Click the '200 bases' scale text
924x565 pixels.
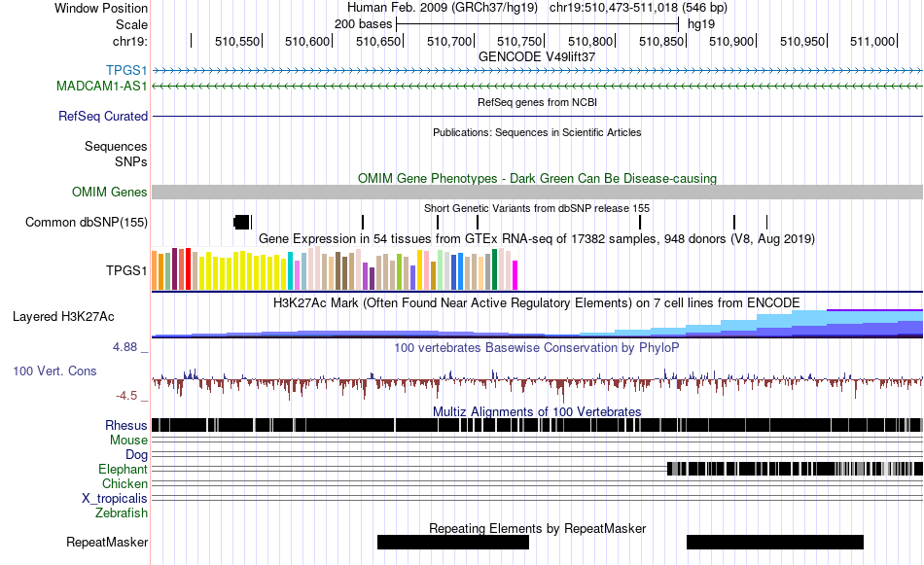(363, 24)
